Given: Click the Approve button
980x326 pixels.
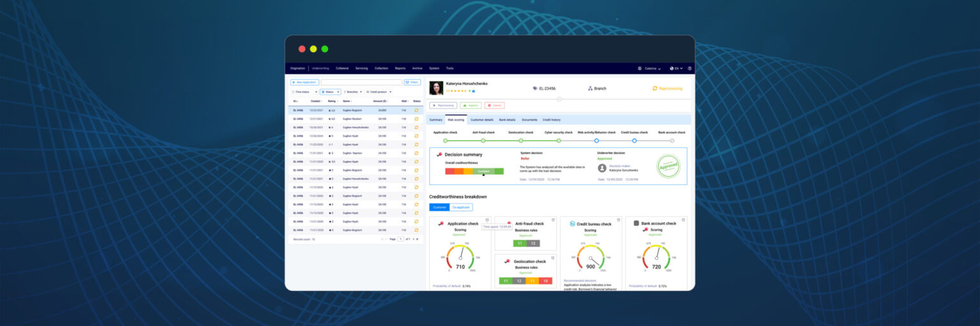Looking at the screenshot, I should pos(471,105).
